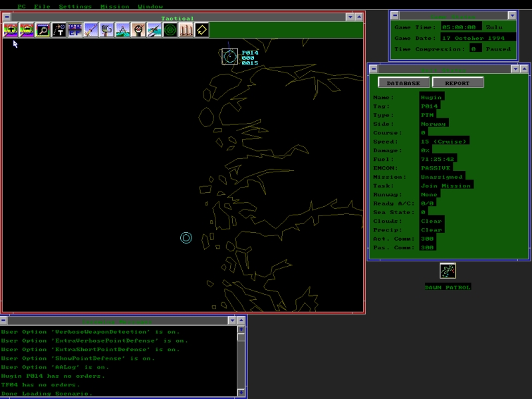
Task: Open the Settings menu
Action: coord(75,6)
